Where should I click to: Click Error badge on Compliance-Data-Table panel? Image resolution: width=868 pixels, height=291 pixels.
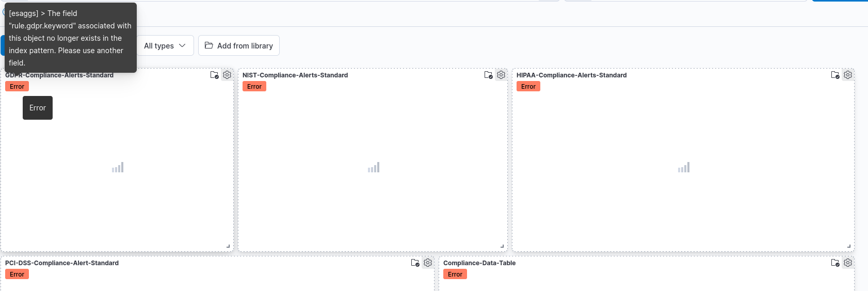click(x=455, y=274)
